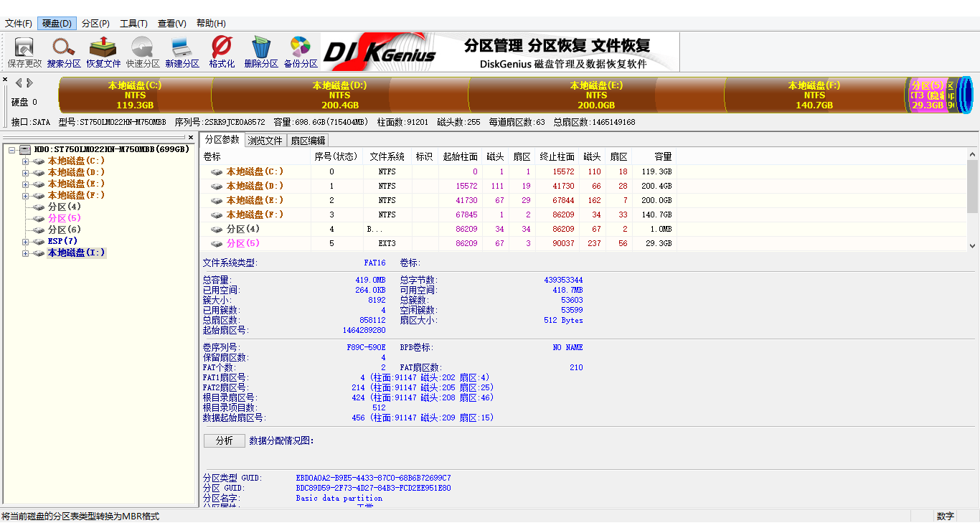Expand 本地磁盘(D:) in the tree
980x528 pixels.
25,173
